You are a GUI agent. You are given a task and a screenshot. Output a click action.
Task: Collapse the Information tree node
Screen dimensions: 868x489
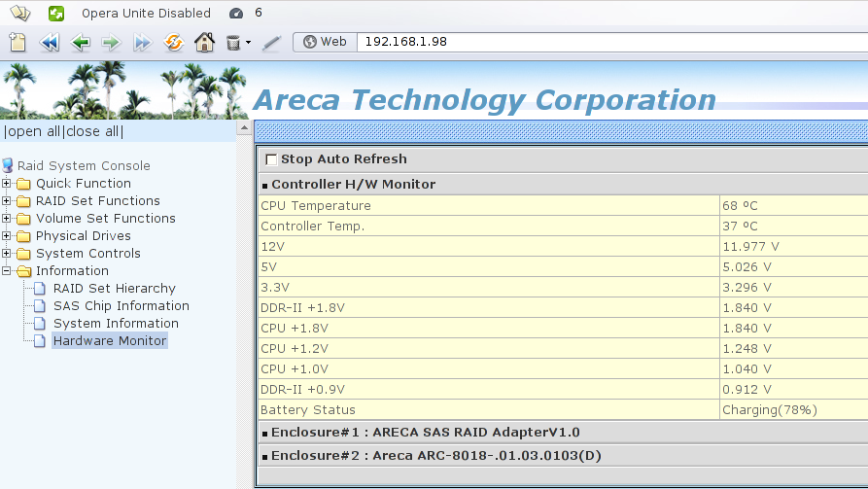tap(6, 271)
